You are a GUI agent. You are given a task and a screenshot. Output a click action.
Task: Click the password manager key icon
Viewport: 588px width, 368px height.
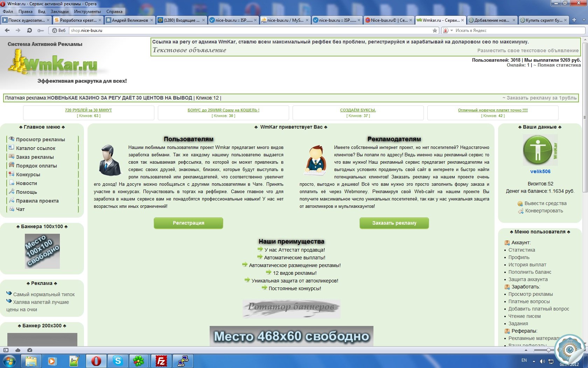coord(41,30)
